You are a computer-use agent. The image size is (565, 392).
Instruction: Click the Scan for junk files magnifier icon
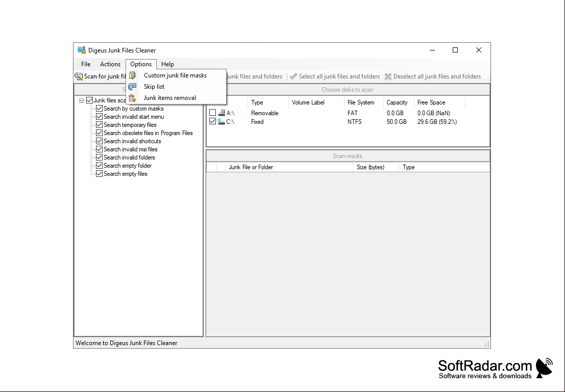(x=79, y=76)
